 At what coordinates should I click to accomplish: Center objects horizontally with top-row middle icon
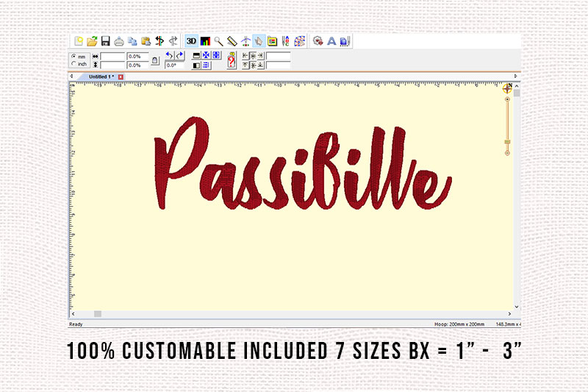point(253,56)
